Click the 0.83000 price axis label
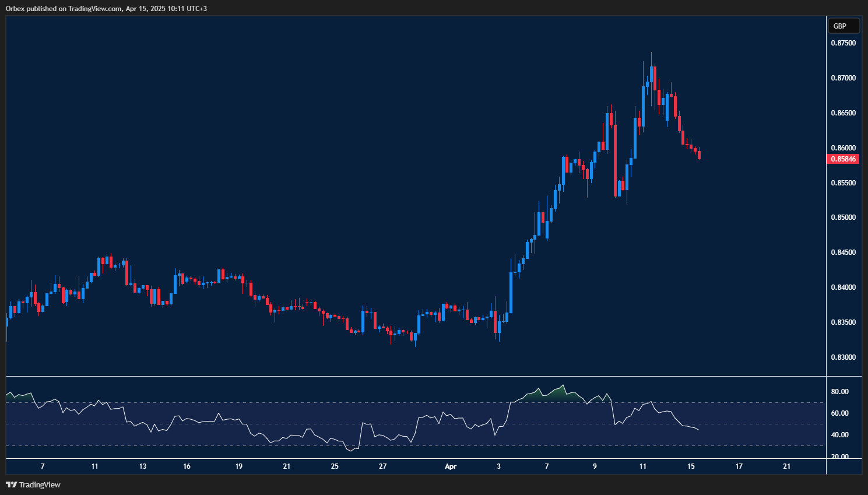This screenshot has height=495, width=868. [843, 357]
